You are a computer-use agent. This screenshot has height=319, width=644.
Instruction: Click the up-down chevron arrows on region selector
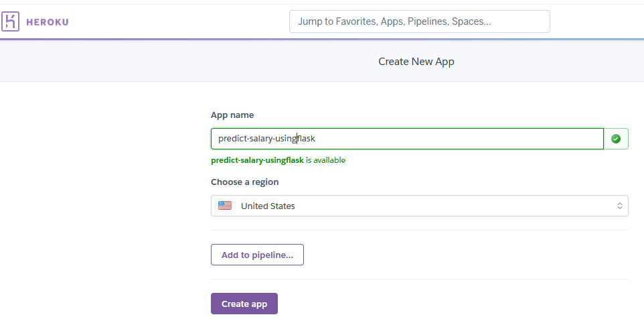pos(620,206)
